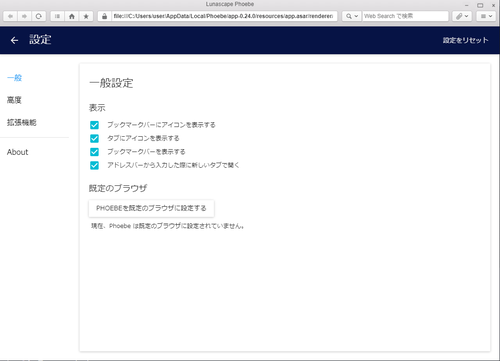This screenshot has height=361, width=500.
Task: Click 設定をリセット to reset settings
Action: (466, 40)
